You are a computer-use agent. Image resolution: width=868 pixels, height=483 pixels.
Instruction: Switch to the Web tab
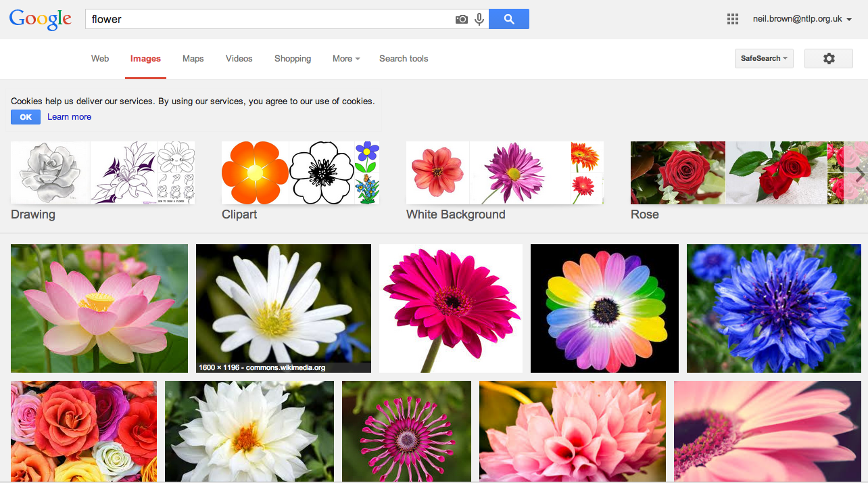coord(100,59)
